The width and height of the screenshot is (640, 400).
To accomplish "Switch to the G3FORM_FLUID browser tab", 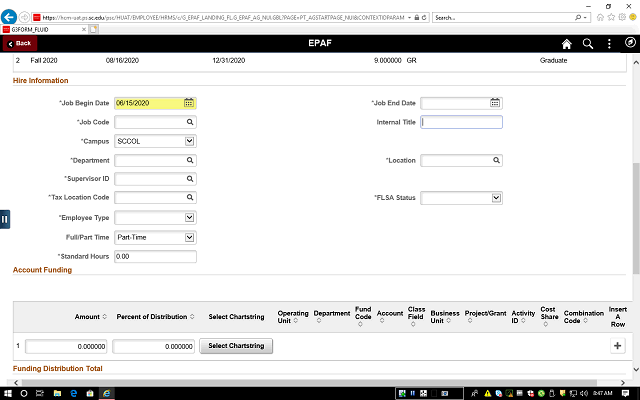I will [43, 29].
